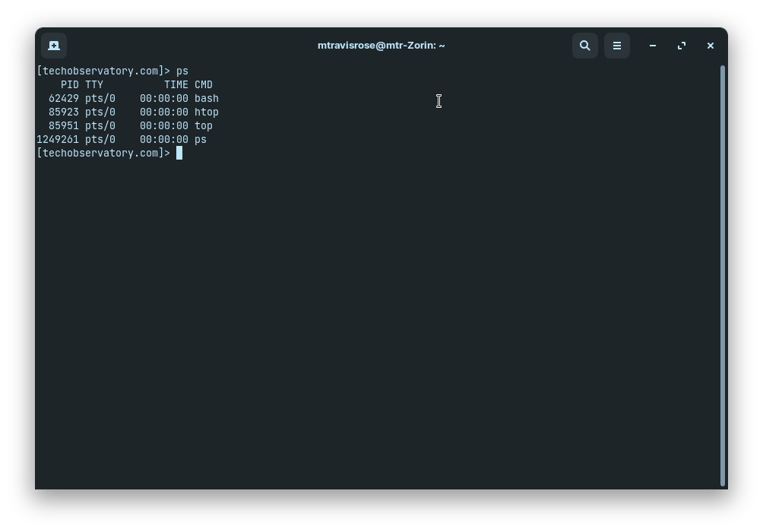Minimize the terminal window

(653, 46)
